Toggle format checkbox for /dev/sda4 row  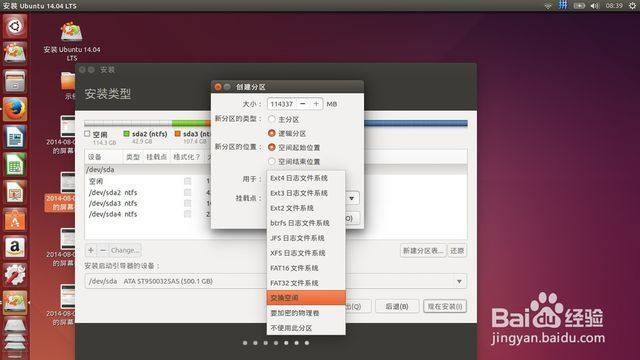pos(187,214)
